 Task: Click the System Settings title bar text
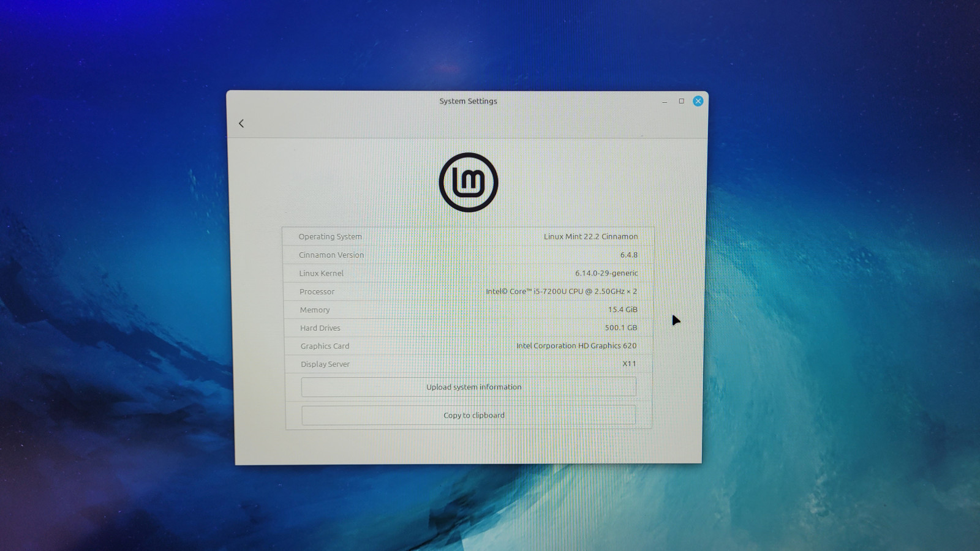468,101
